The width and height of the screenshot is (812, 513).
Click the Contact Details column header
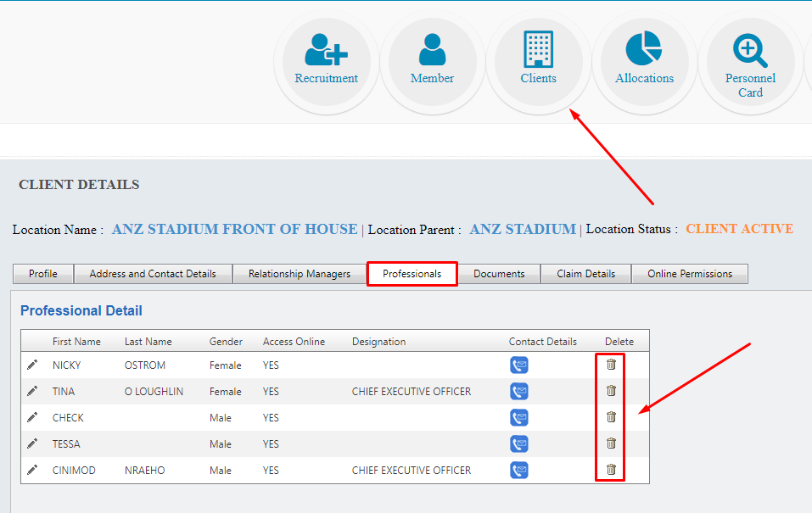pos(543,342)
